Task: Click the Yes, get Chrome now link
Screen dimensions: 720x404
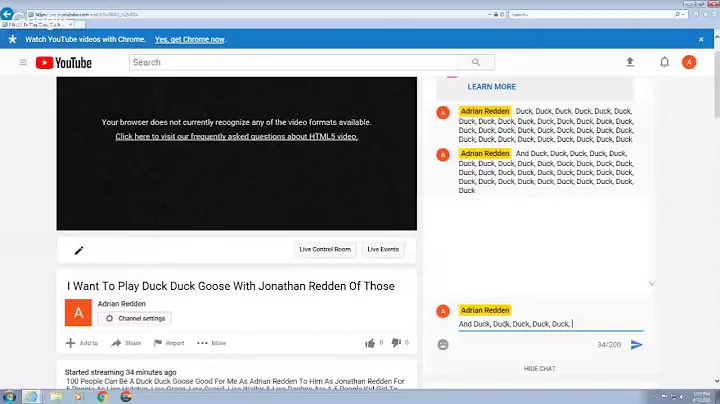Action: (190, 39)
